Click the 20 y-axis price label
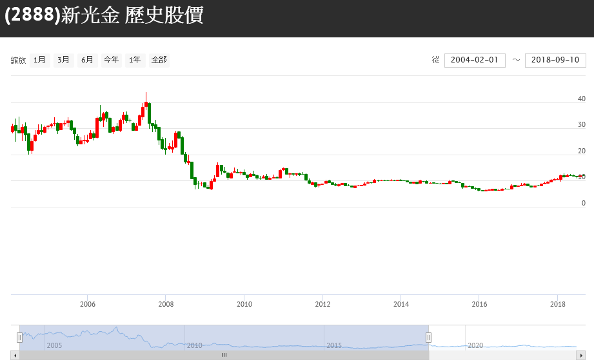This screenshot has width=594, height=364. tap(582, 151)
